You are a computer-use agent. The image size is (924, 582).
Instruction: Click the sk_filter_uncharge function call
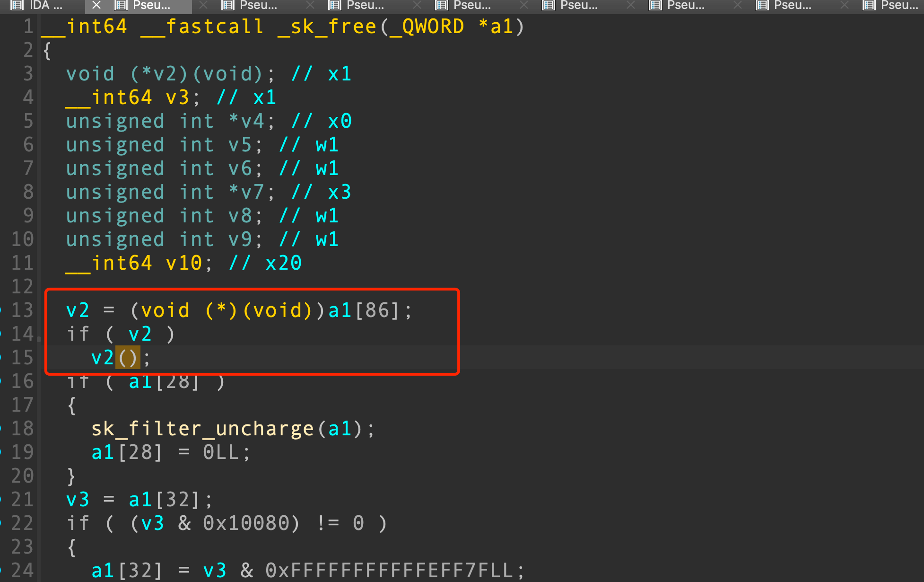click(x=202, y=429)
